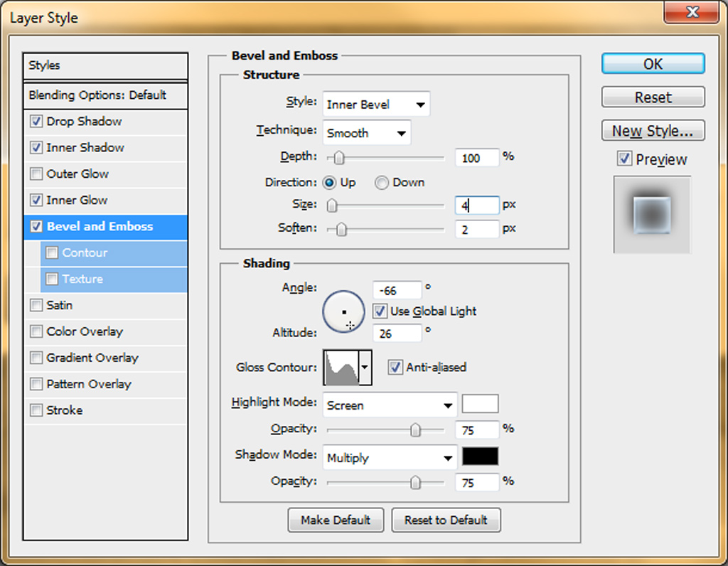Viewport: 728px width, 566px height.
Task: Select the Stroke style label
Action: point(65,410)
